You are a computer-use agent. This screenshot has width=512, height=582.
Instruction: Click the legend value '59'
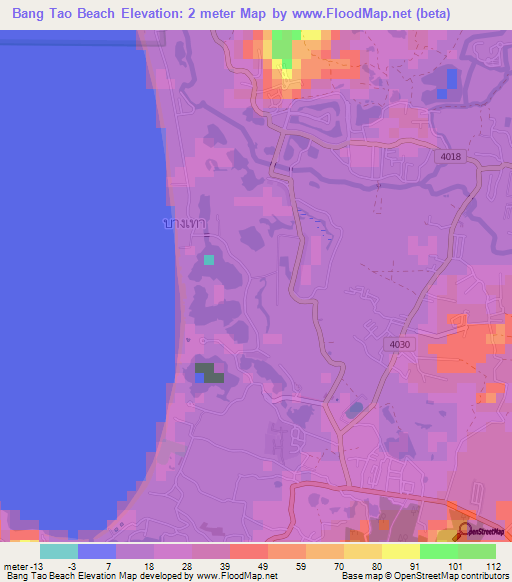pos(301,567)
